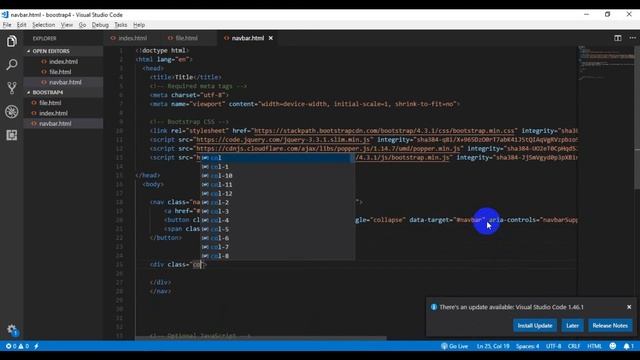Click the Later button
Image resolution: width=640 pixels, height=360 pixels.
tap(572, 326)
